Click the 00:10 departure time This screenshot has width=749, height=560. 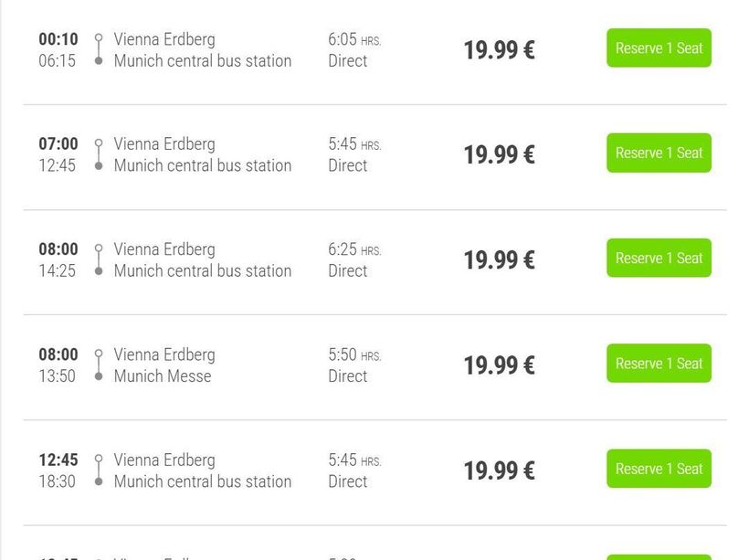[x=58, y=39]
